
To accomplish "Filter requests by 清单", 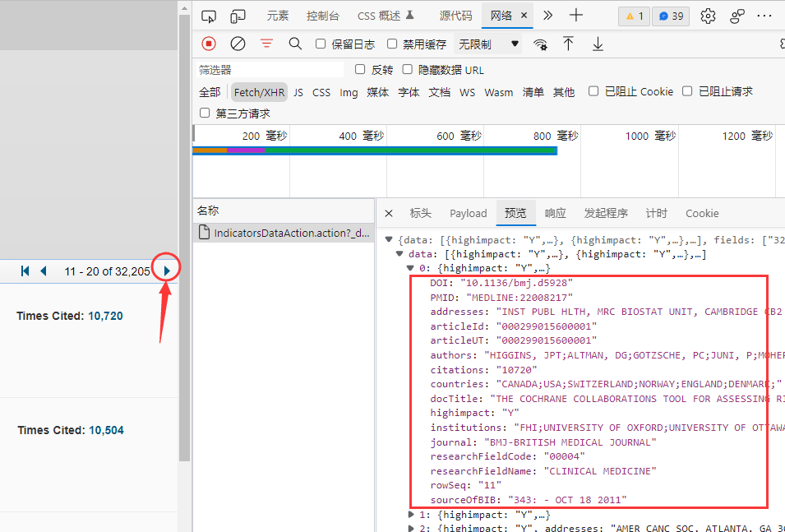I will [x=533, y=92].
